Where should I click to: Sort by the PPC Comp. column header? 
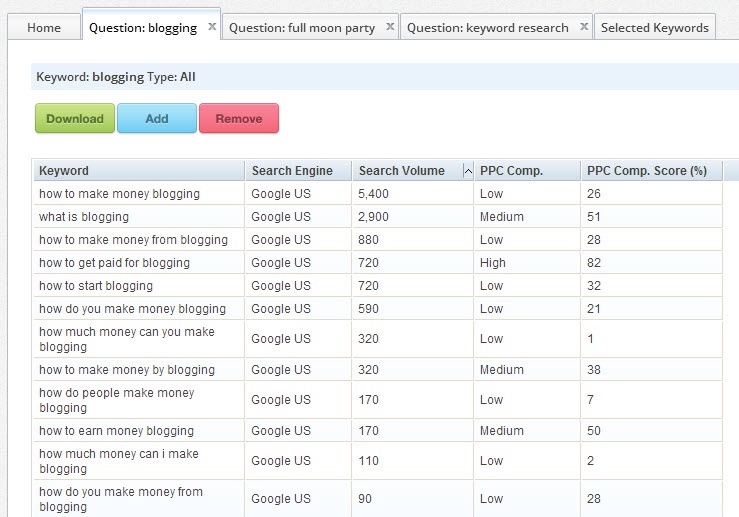[x=527, y=171]
